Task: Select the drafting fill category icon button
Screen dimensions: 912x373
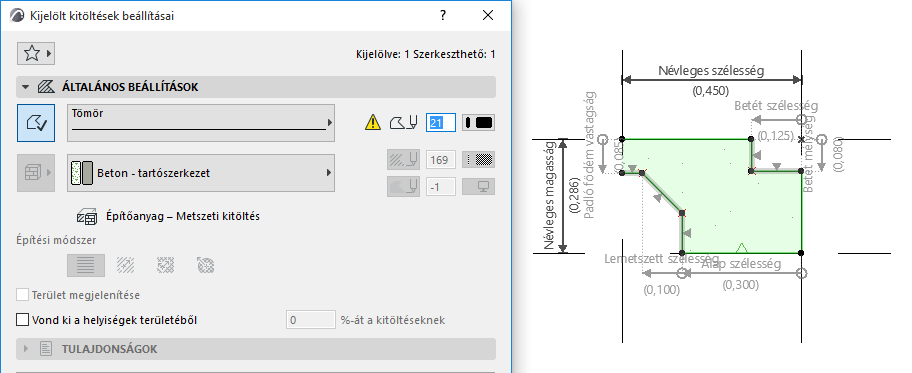Action: pyautogui.click(x=36, y=123)
